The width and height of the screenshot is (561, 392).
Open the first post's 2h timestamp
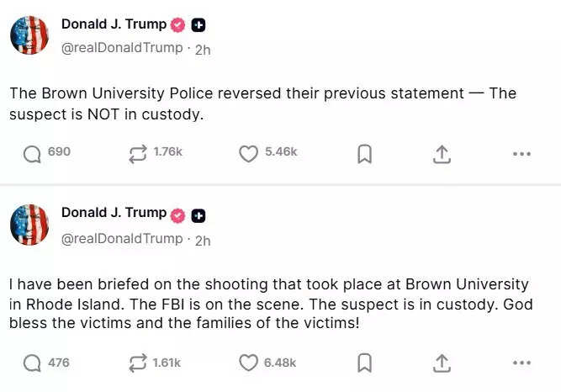(203, 49)
